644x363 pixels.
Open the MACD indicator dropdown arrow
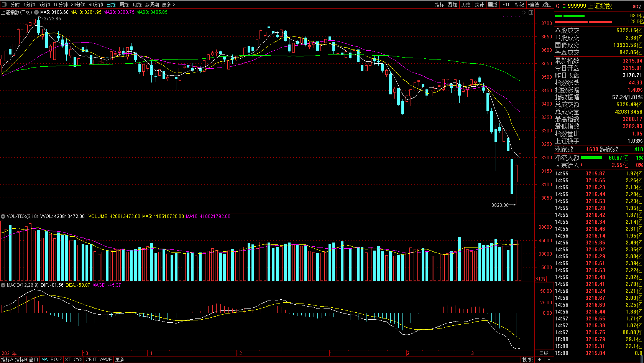(3, 285)
